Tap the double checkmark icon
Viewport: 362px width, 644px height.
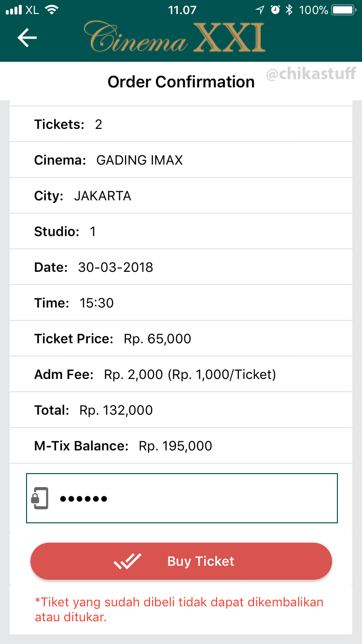point(127,561)
